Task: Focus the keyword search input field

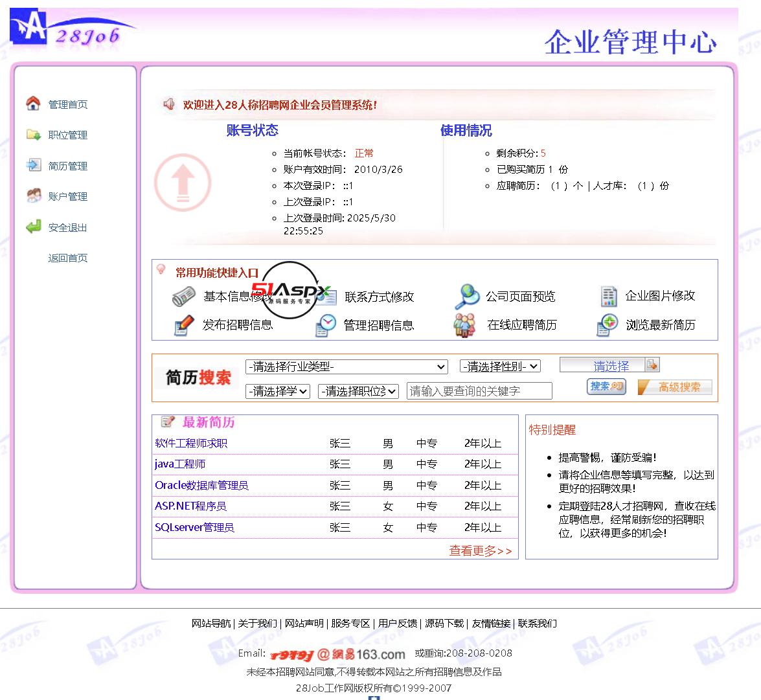Action: click(x=479, y=391)
